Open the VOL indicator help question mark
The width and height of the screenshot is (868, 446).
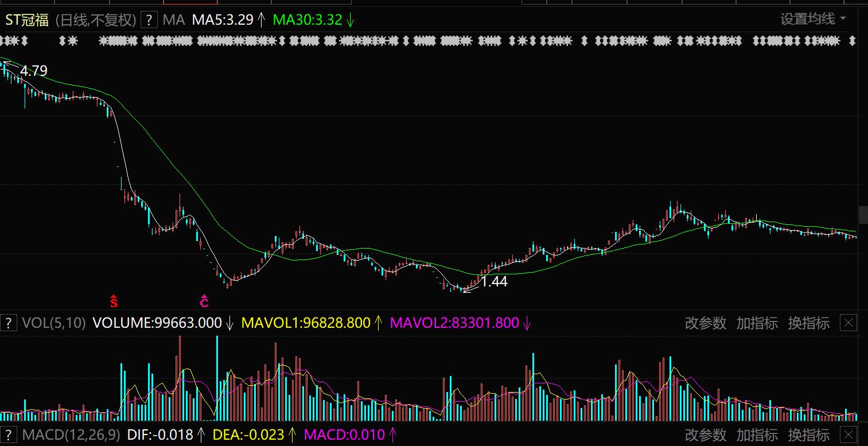[x=8, y=323]
